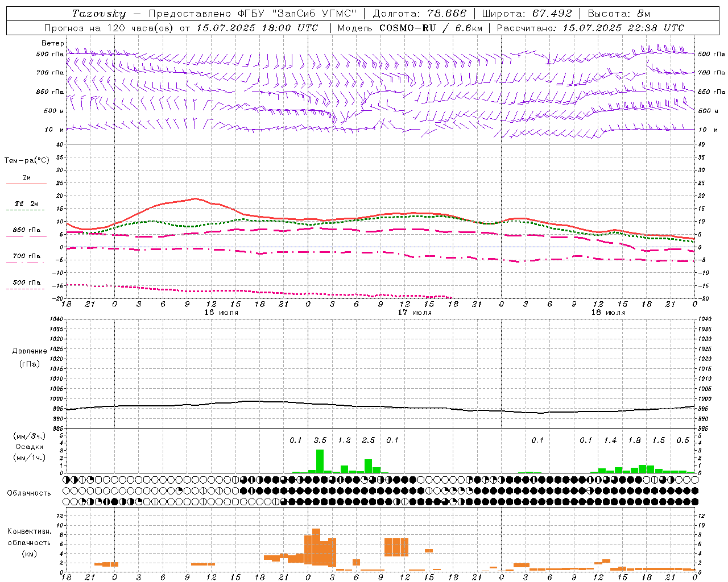Screen dimensions: 728x582
Task: Click the 2.5 precipitation total value
Action: tap(369, 440)
